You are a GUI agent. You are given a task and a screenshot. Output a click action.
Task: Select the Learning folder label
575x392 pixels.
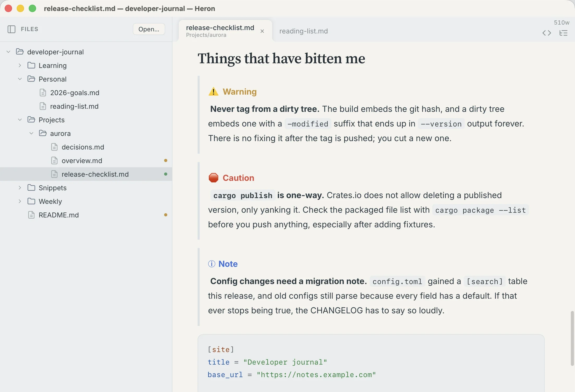(x=53, y=65)
